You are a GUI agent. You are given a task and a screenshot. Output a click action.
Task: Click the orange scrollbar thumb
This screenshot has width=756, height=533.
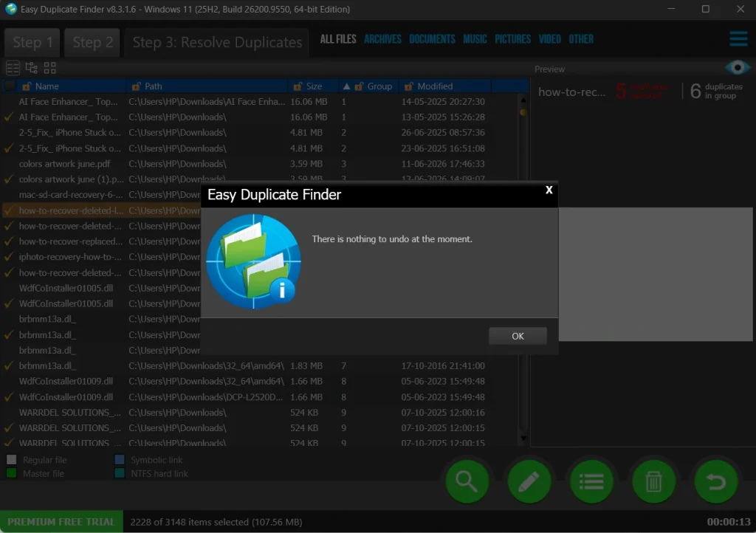(x=523, y=112)
